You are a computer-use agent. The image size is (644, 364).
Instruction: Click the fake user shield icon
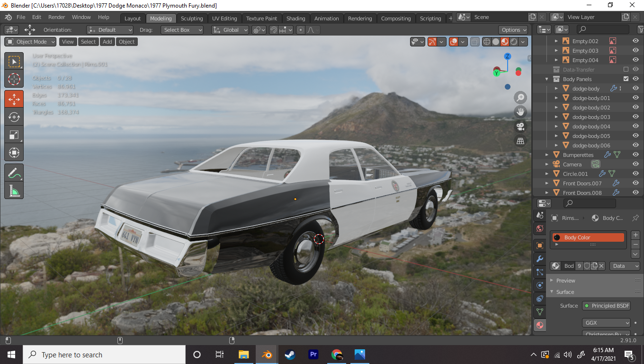pyautogui.click(x=587, y=266)
